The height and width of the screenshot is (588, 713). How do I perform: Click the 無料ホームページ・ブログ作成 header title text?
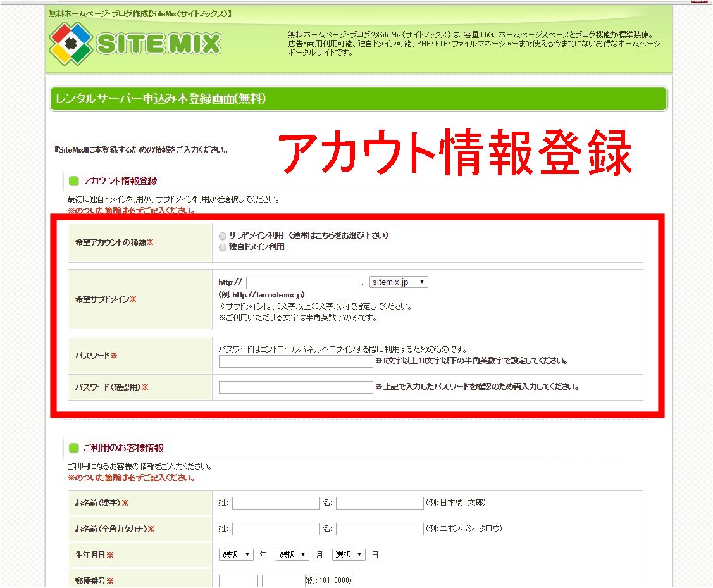click(x=140, y=13)
